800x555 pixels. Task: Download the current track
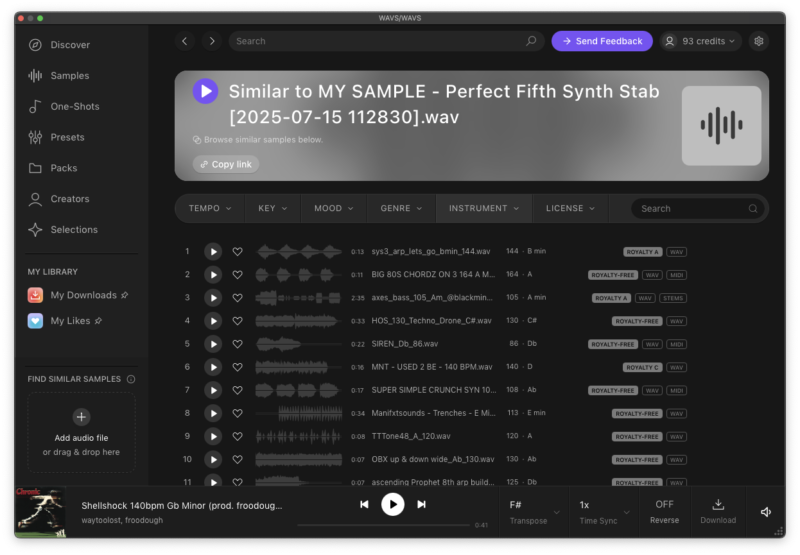718,511
